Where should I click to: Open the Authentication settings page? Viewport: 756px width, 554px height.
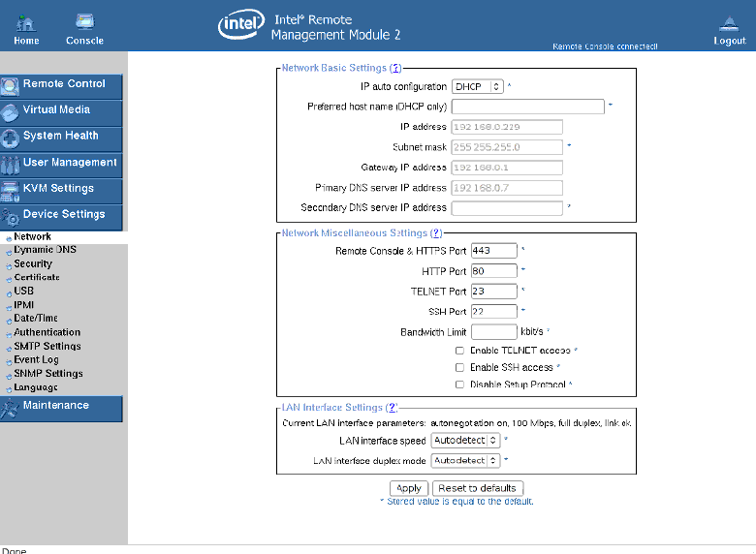[47, 332]
